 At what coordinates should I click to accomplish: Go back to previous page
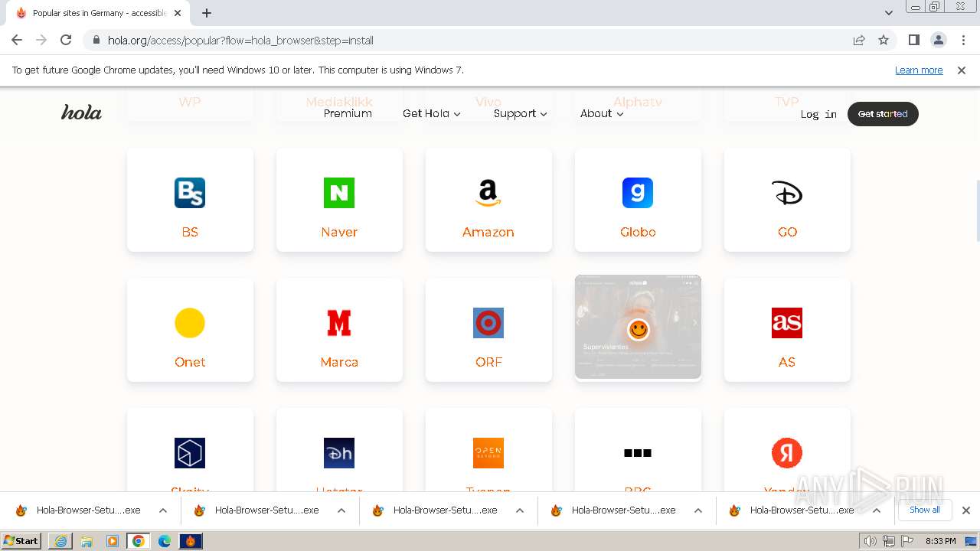pos(17,40)
